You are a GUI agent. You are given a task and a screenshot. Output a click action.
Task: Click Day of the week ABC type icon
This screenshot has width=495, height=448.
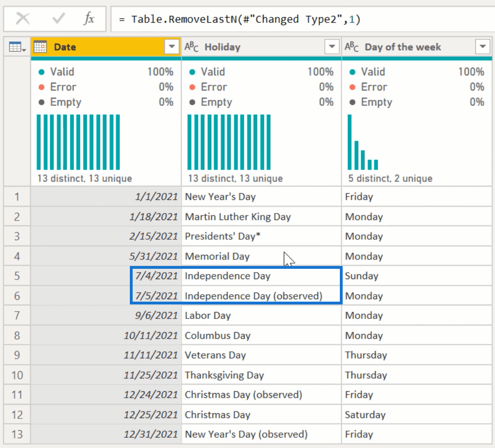pos(352,47)
